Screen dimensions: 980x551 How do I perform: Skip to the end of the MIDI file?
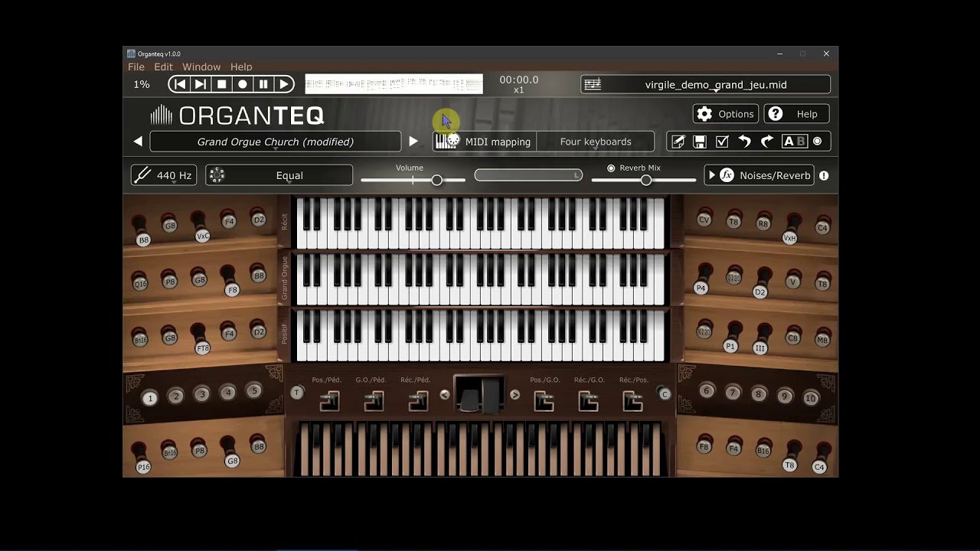[x=200, y=84]
